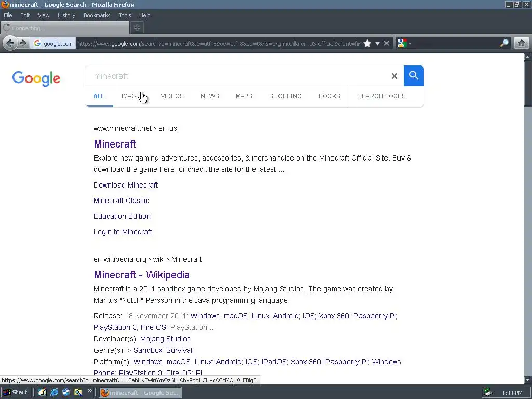Click the Google logo
Image resolution: width=532 pixels, height=399 pixels.
(36, 79)
